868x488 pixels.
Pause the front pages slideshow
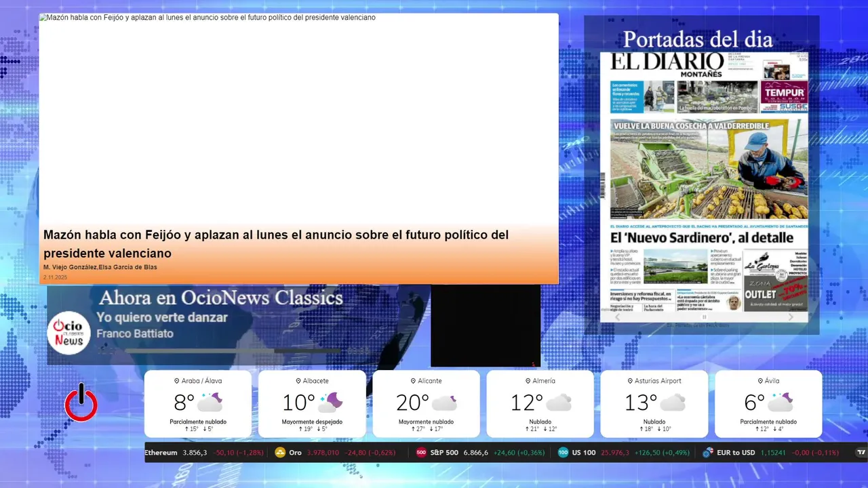tap(704, 317)
